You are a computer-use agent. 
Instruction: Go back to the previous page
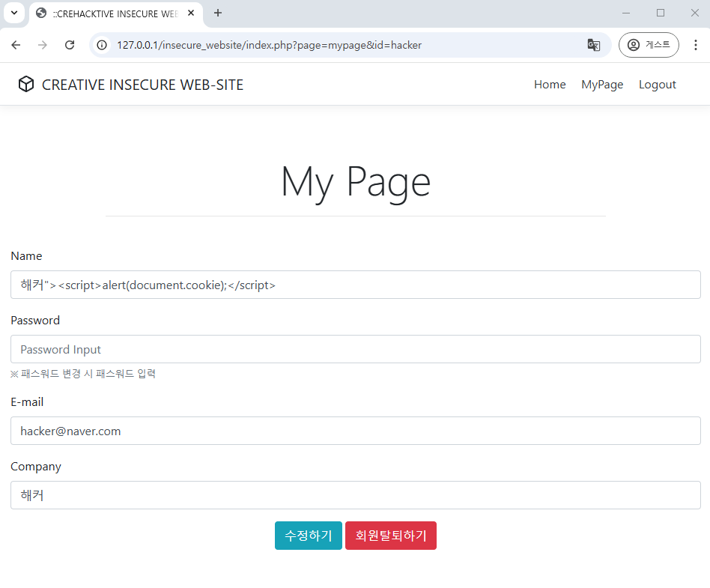(x=16, y=45)
